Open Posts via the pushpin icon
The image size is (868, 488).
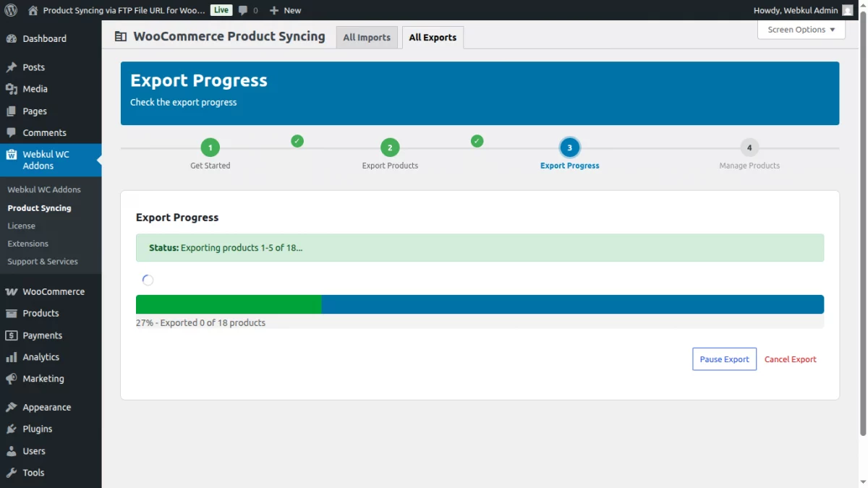[x=10, y=67]
